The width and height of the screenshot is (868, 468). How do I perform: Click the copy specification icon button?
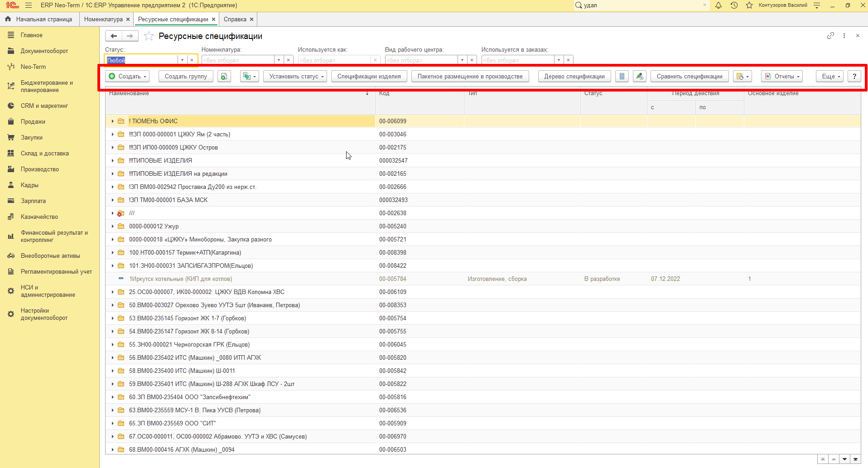tap(224, 77)
